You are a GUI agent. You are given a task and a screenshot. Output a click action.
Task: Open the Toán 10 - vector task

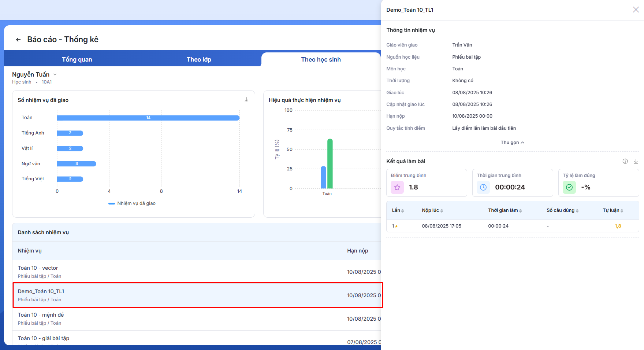coord(38,268)
